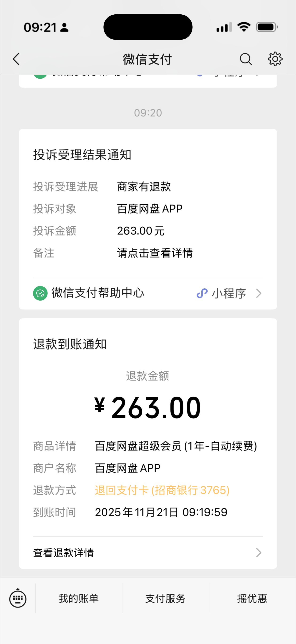
Task: Open 微信支付帮助中心 mini program
Action: (x=148, y=293)
